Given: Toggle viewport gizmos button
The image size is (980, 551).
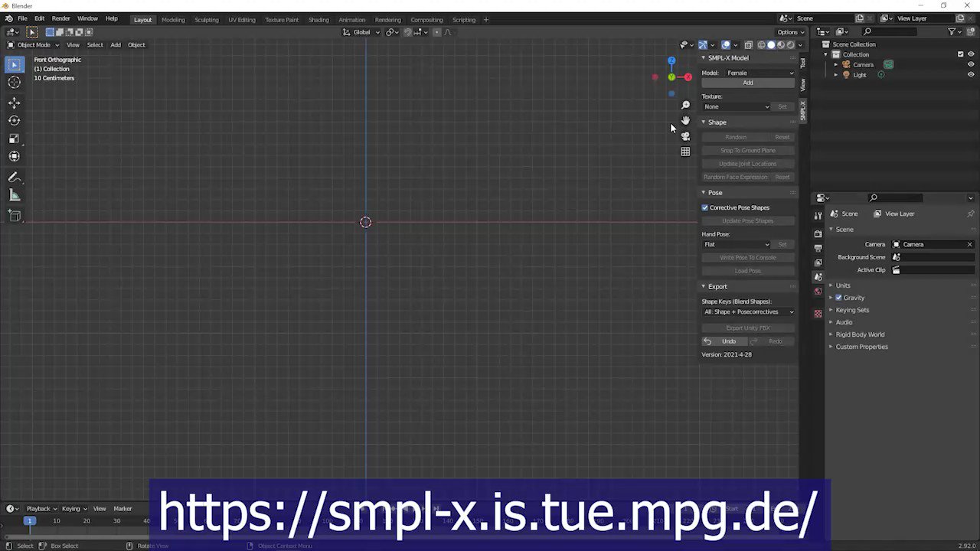Looking at the screenshot, I should (x=703, y=44).
